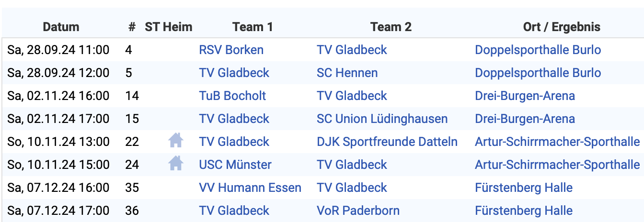The image size is (644, 222).
Task: Open RSV Borken team link
Action: 231,50
